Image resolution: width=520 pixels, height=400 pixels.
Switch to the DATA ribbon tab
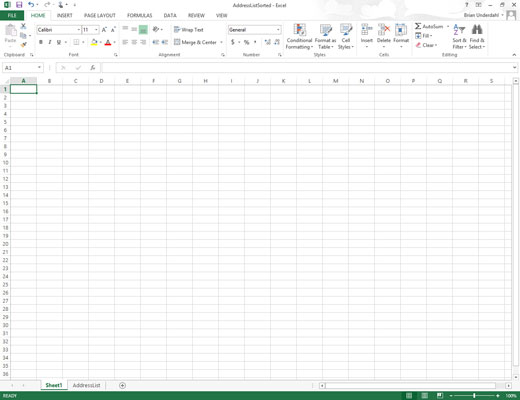[170, 15]
